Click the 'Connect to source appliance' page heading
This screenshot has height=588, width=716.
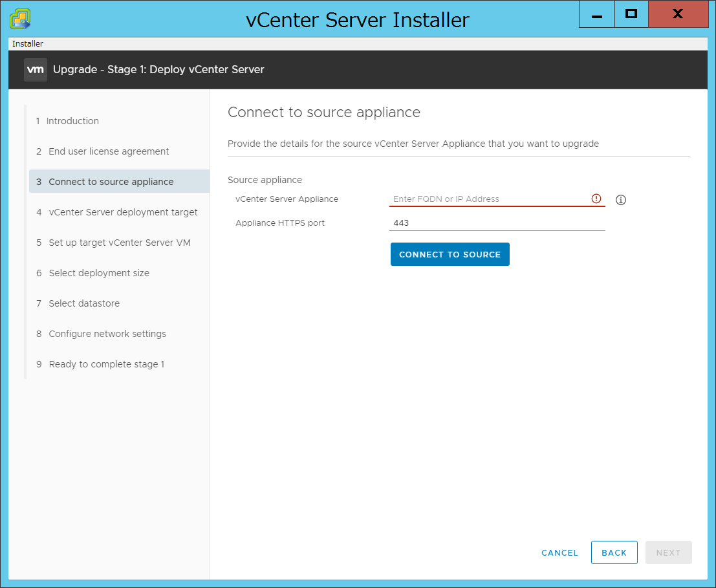(324, 113)
